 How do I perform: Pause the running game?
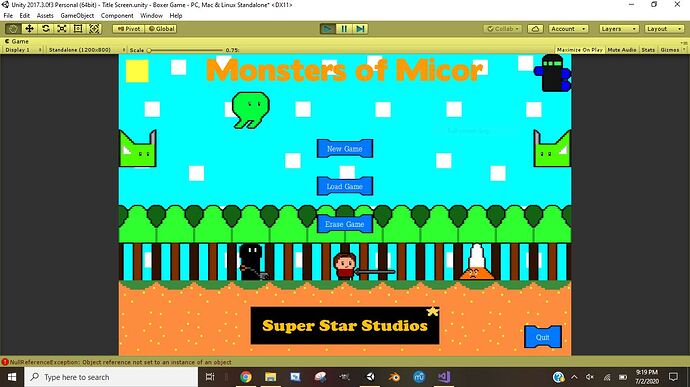click(344, 29)
